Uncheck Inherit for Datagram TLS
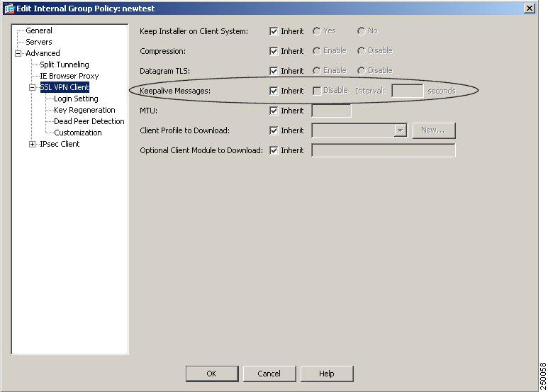This screenshot has width=548, height=392. 274,71
